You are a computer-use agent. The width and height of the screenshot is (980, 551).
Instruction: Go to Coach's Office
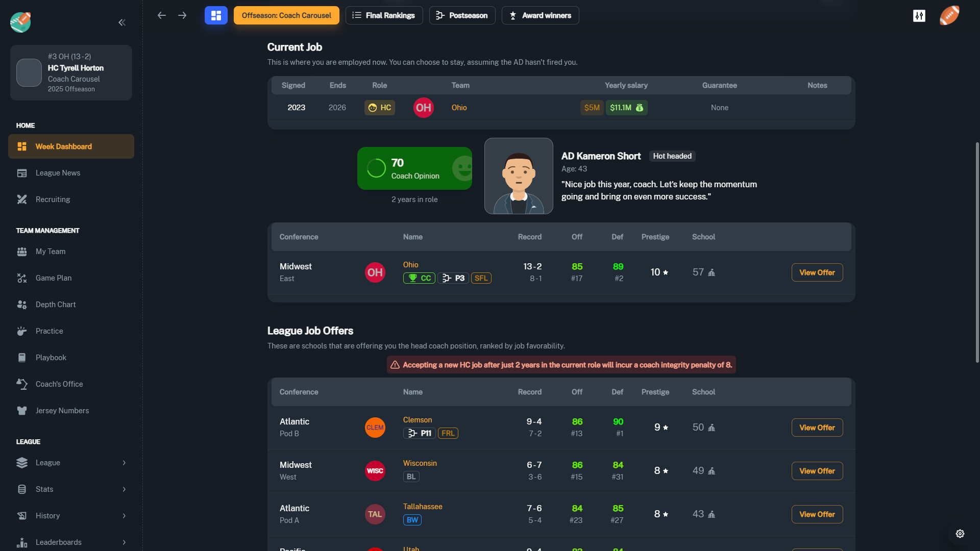[x=59, y=384]
